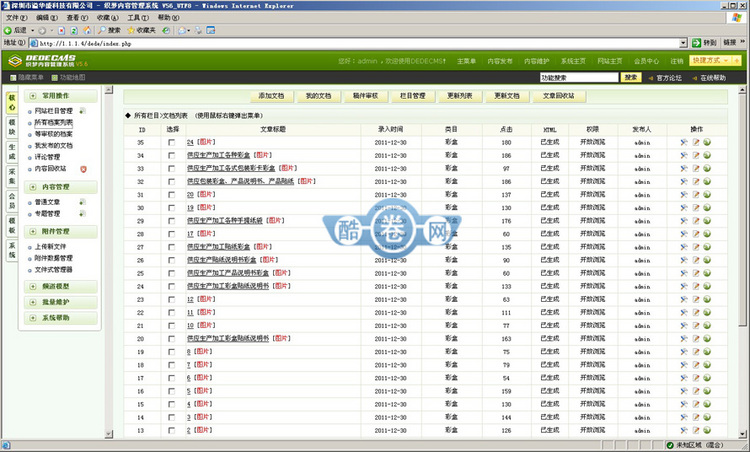
Task: Expand the 批量维护 sidebar section
Action: (x=56, y=301)
